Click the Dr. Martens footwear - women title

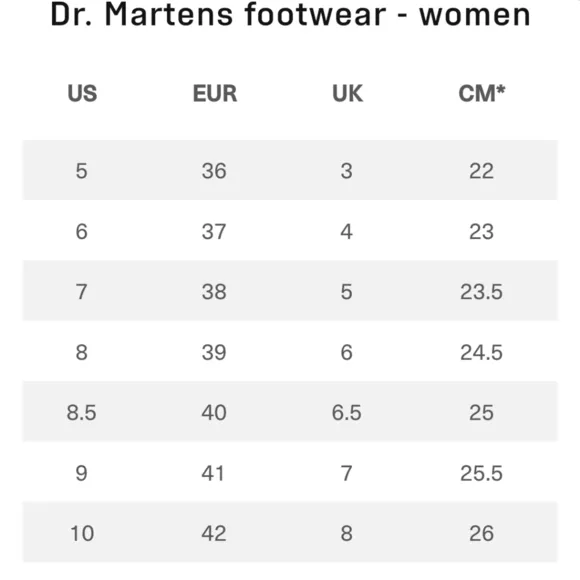(x=290, y=15)
